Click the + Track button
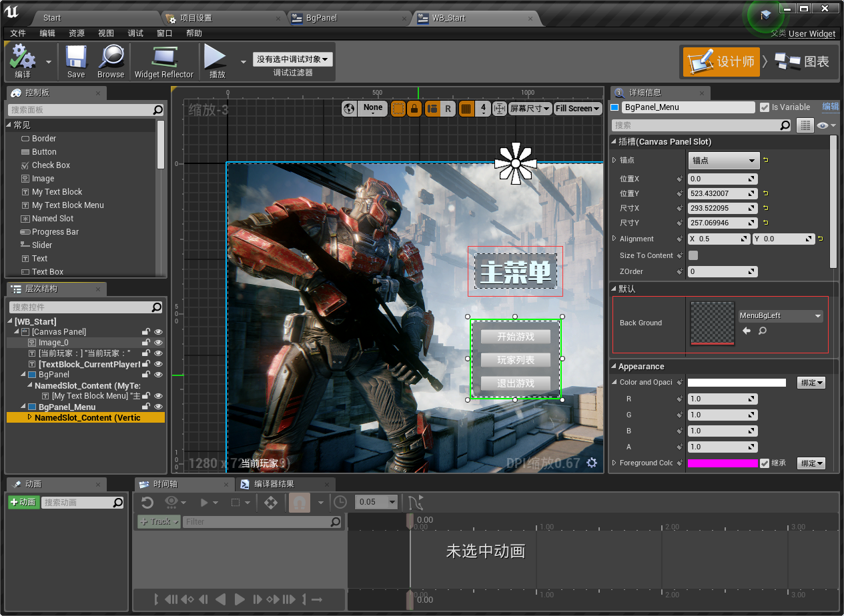The image size is (844, 616). click(159, 522)
